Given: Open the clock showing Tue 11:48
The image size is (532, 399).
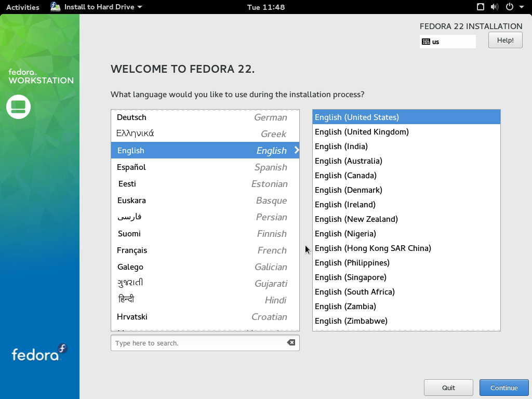Looking at the screenshot, I should coord(265,7).
